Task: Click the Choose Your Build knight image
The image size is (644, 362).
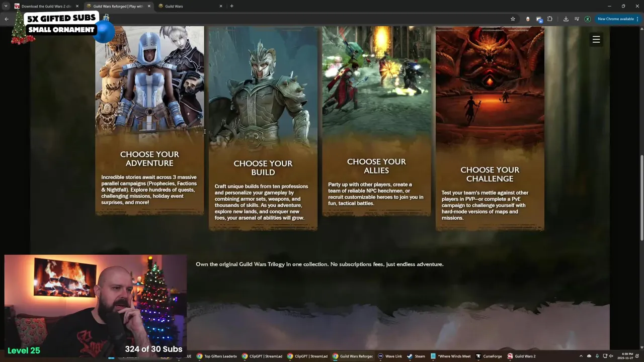Action: click(263, 85)
